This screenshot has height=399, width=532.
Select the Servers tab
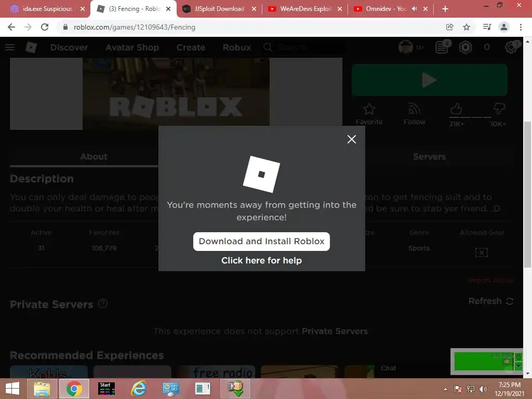[x=429, y=156]
